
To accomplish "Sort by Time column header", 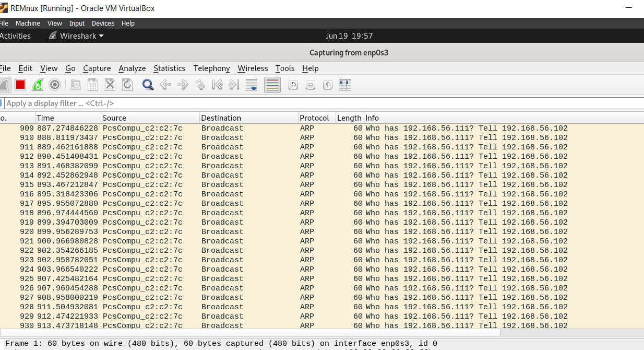I will point(68,118).
